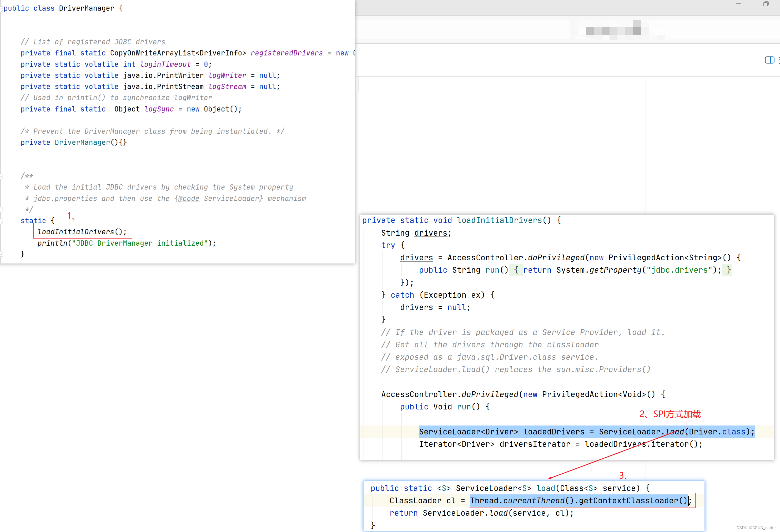Click the red annotation label "2、SPI方式加载"
The height and width of the screenshot is (532, 780).
(x=670, y=414)
